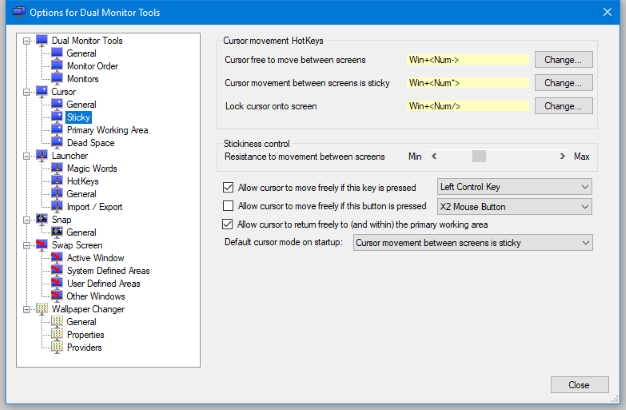Collapse the Launcher tree node
Screen dimensions: 626x410
[x=27, y=156]
